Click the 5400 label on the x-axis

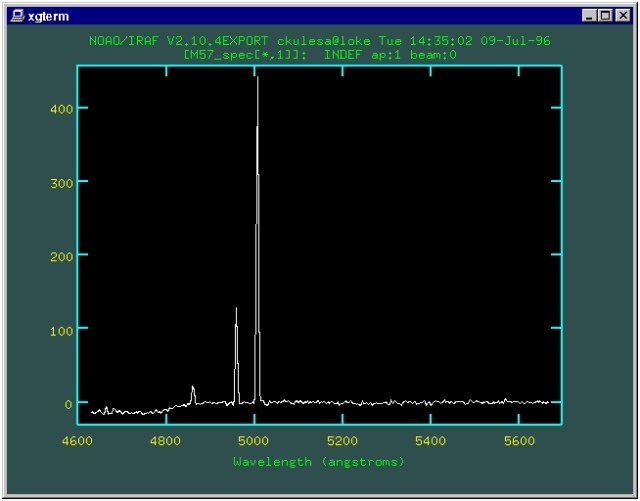(430, 441)
